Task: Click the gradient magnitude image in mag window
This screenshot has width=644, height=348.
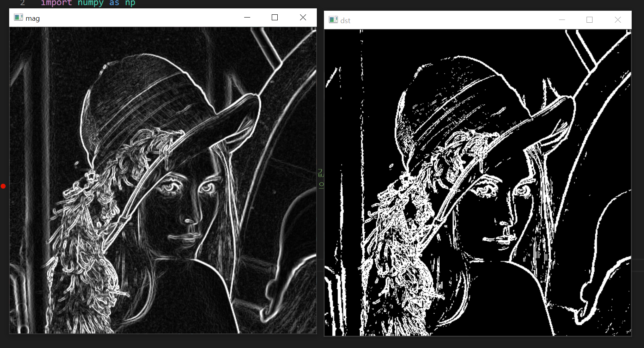Action: click(163, 180)
